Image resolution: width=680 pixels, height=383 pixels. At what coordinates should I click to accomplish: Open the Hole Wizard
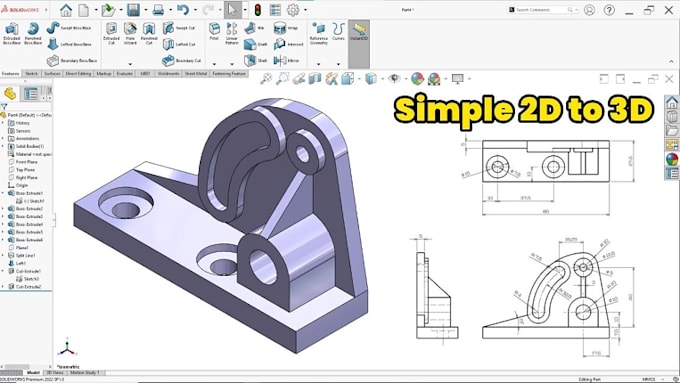(130, 33)
